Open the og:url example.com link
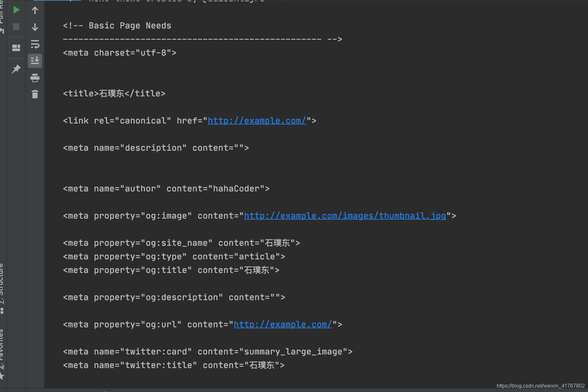Image resolution: width=588 pixels, height=392 pixels. [x=283, y=324]
